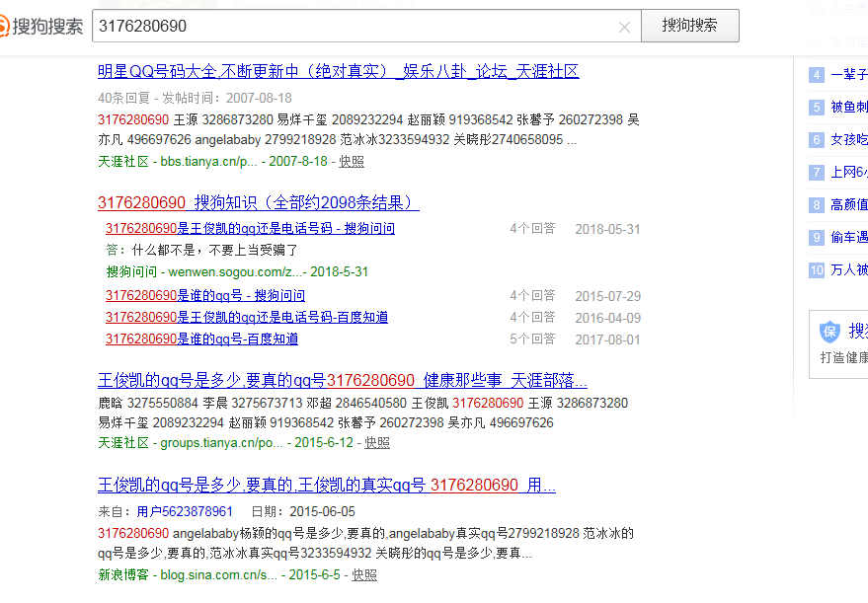The image size is (868, 603).
Task: Open the 用户5623878961 author link
Action: [x=185, y=512]
